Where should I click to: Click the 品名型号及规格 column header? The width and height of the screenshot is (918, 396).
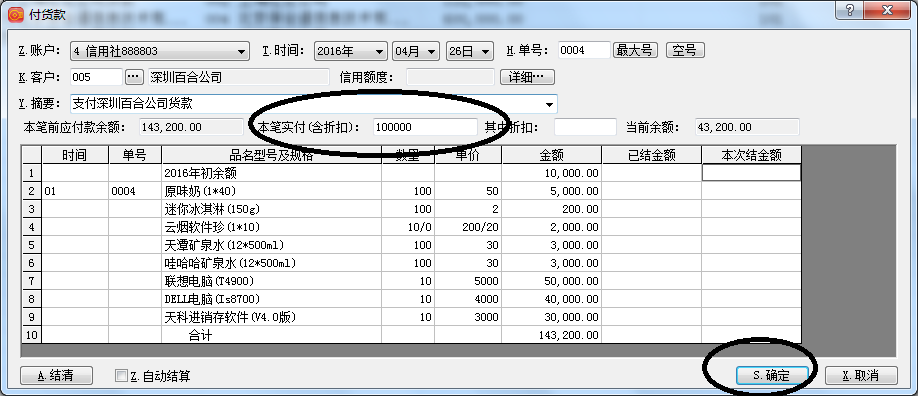coord(272,155)
